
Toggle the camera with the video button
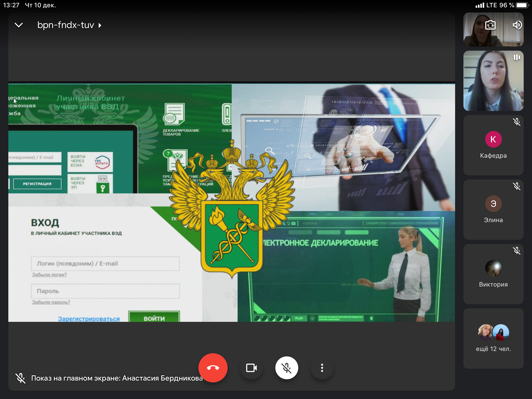(x=251, y=368)
